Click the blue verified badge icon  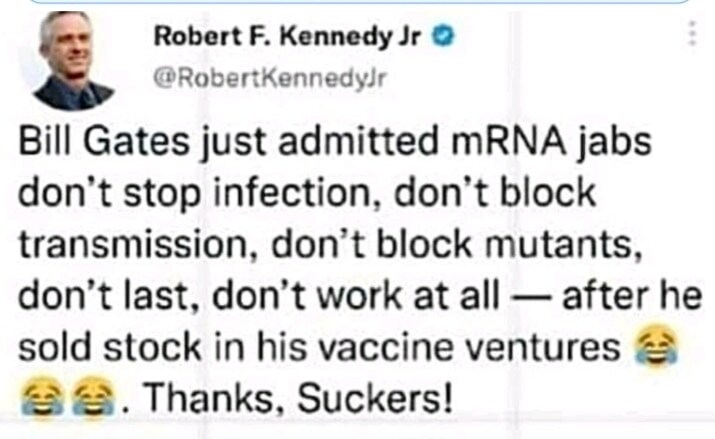tap(449, 39)
